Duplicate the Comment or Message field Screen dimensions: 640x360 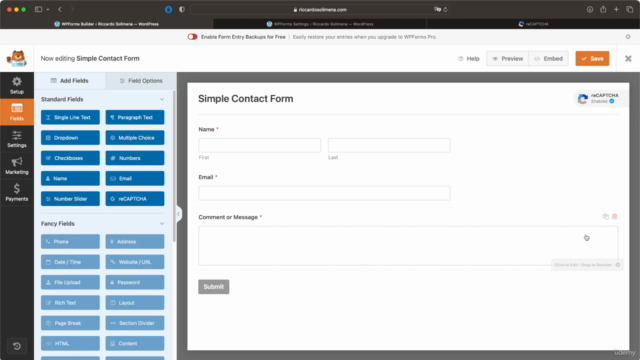tap(606, 217)
